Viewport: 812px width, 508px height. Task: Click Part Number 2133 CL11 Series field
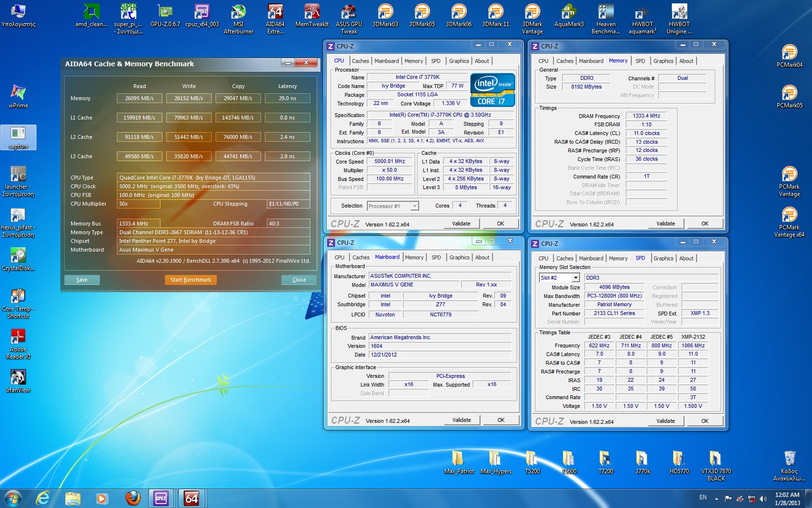coord(614,314)
